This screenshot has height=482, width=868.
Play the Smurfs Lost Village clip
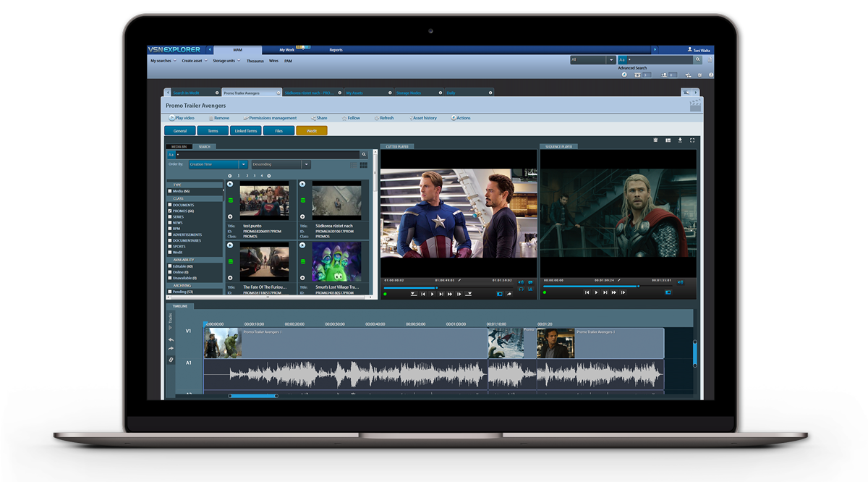coord(302,245)
